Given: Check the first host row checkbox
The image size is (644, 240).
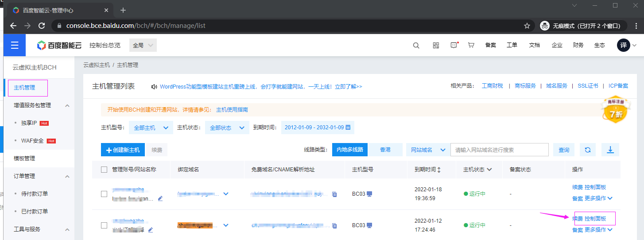Looking at the screenshot, I should click(x=104, y=194).
